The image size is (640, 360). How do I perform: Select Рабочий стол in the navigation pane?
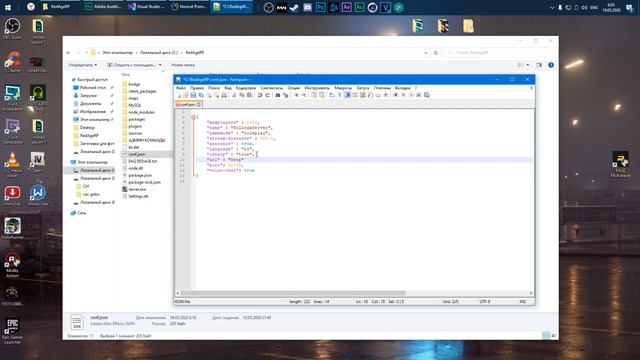(93, 87)
